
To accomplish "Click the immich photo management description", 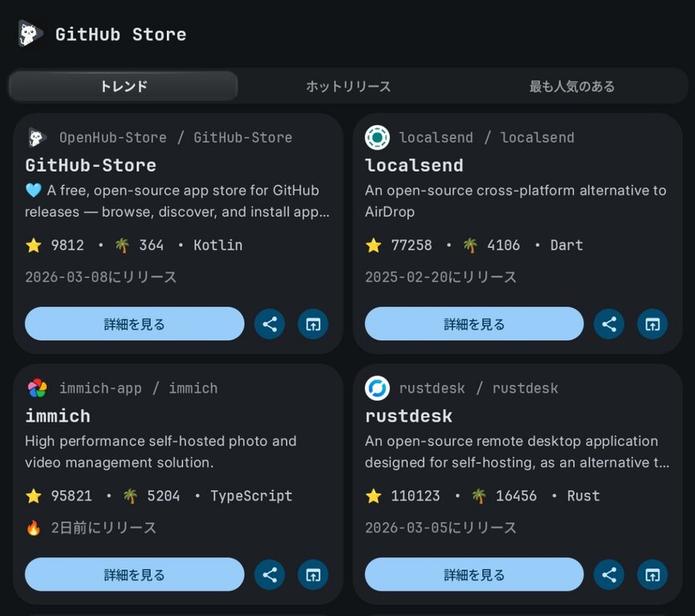I will [161, 452].
